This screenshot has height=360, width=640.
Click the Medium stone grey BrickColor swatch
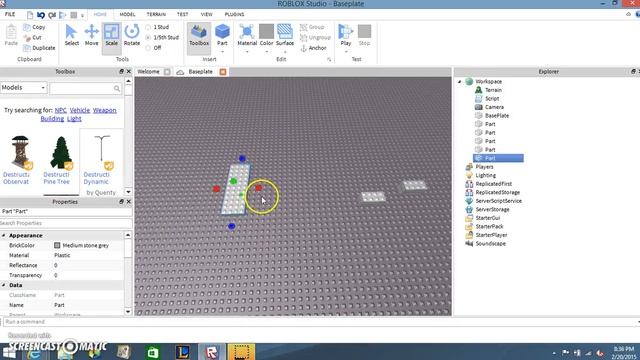pos(57,245)
